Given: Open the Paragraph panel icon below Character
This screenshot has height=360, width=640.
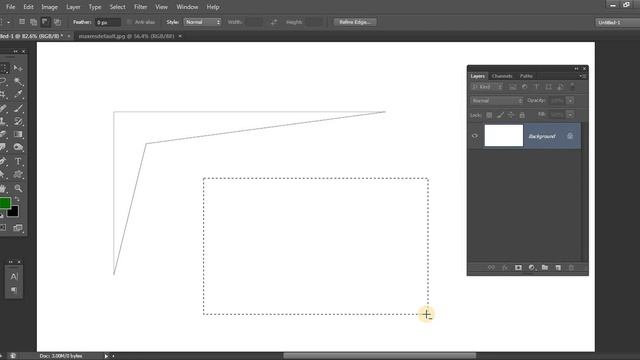Looking at the screenshot, I should (x=14, y=290).
